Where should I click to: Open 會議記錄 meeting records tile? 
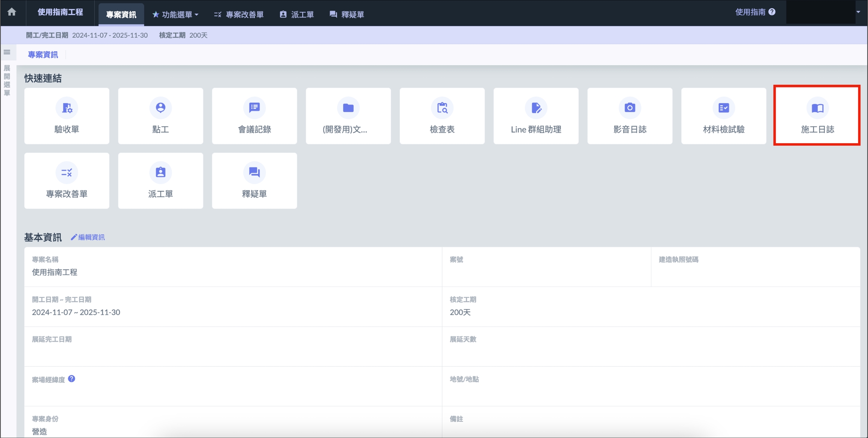254,116
